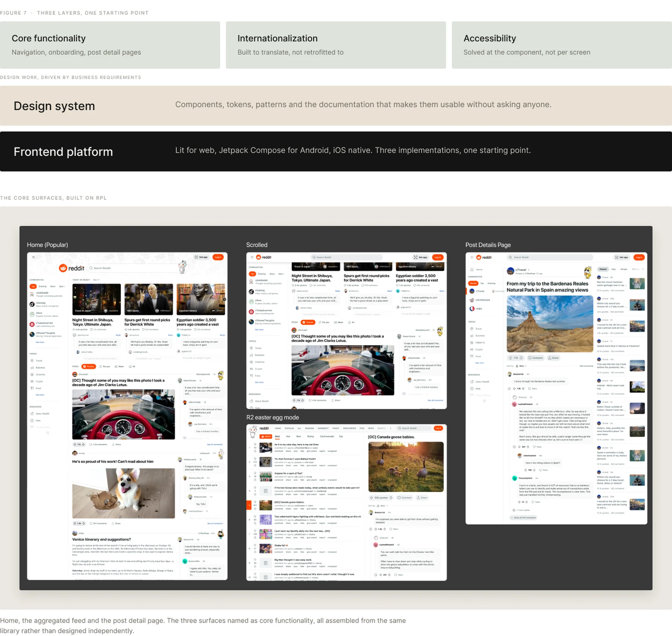Click the Home icon in Post Details sidebar
The width and height of the screenshot is (672, 636).
click(x=472, y=269)
